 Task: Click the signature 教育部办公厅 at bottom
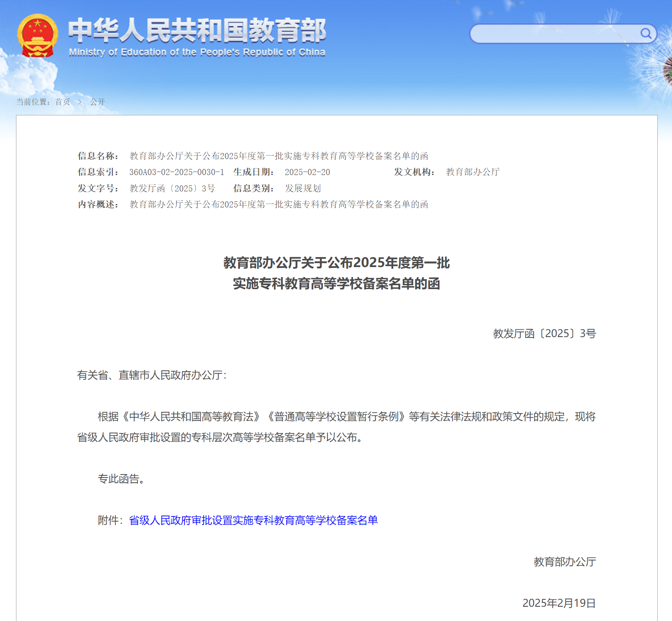click(x=565, y=562)
